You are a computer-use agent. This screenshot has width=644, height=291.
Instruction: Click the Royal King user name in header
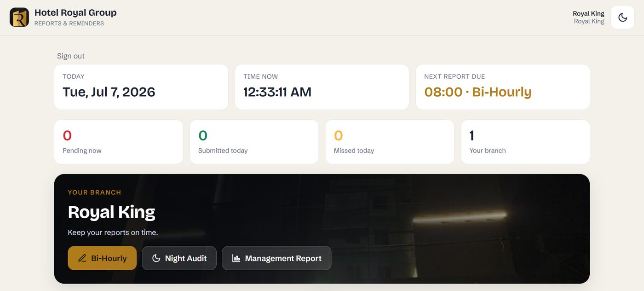click(588, 13)
